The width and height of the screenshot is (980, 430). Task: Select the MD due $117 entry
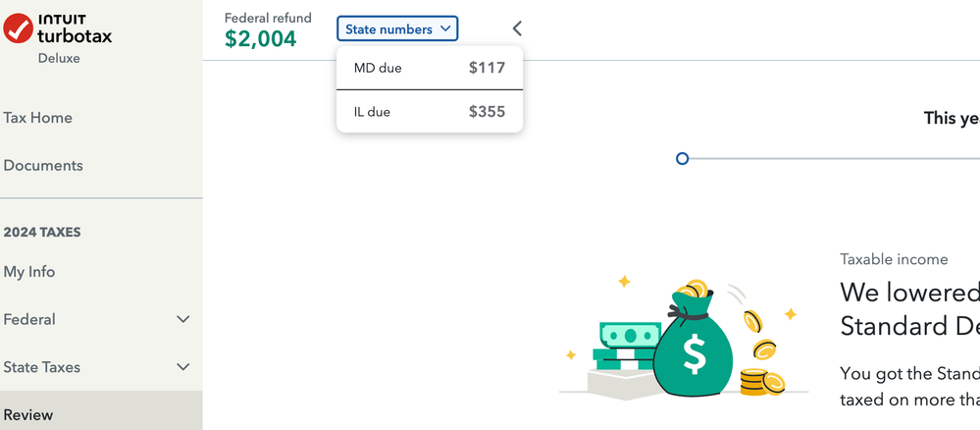pos(430,68)
